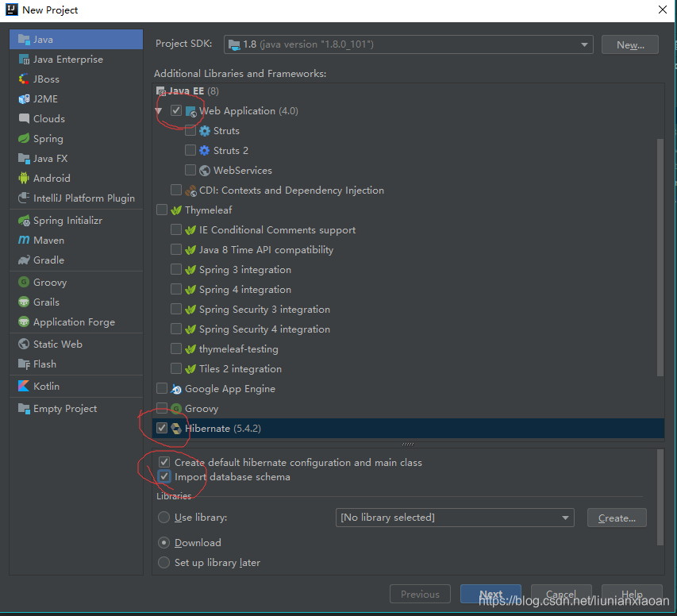
Task: Click the Hibernate framework icon
Action: [176, 428]
